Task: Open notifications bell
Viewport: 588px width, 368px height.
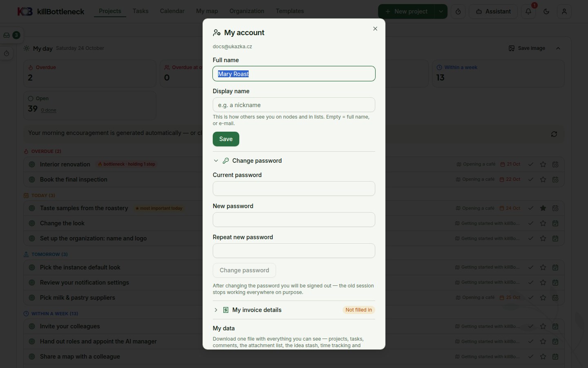Action: (x=528, y=11)
